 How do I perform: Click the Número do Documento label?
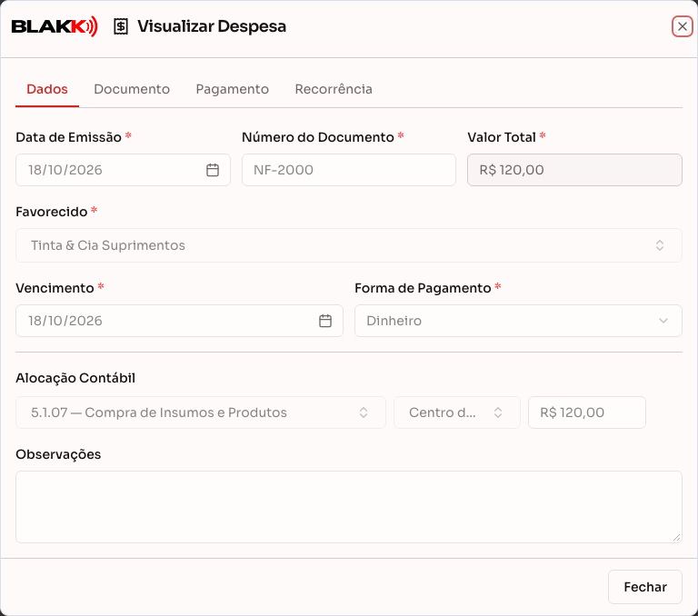coord(318,137)
